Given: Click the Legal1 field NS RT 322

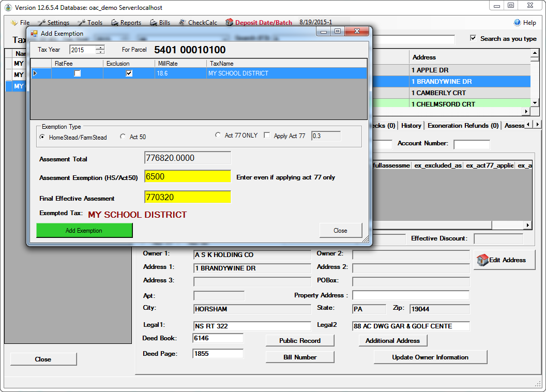Looking at the screenshot, I should pos(252,326).
